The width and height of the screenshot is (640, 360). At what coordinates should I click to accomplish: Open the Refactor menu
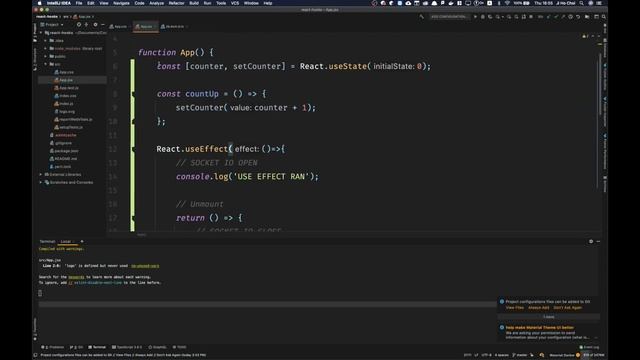(176, 3)
